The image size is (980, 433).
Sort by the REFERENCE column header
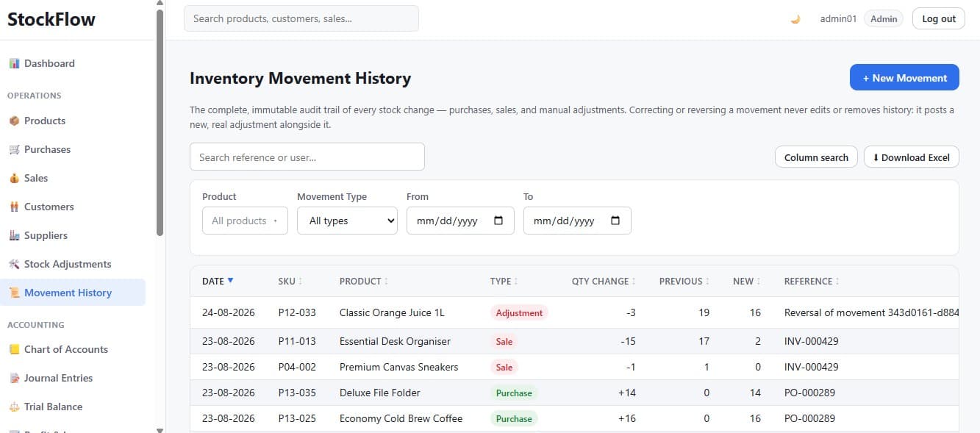pos(812,281)
